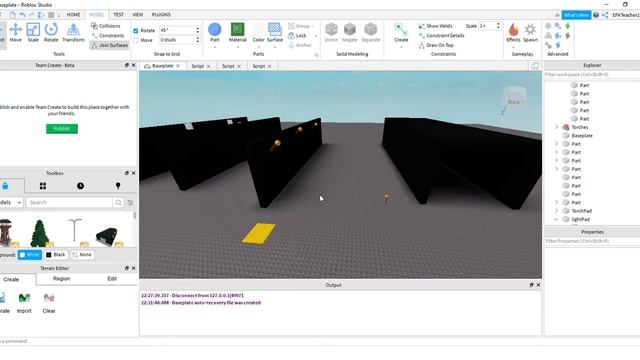Collapse the lightPad item in Explorer
640x360 pixels.
pyautogui.click(x=556, y=219)
